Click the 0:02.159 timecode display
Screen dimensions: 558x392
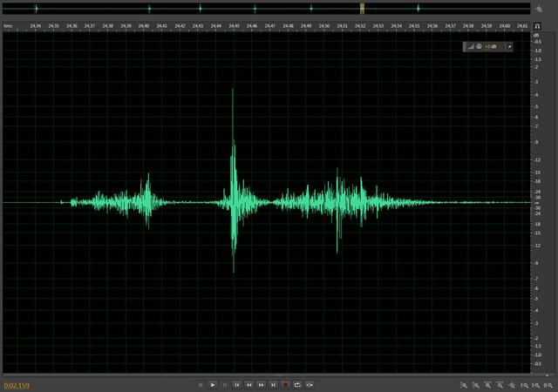pyautogui.click(x=17, y=386)
